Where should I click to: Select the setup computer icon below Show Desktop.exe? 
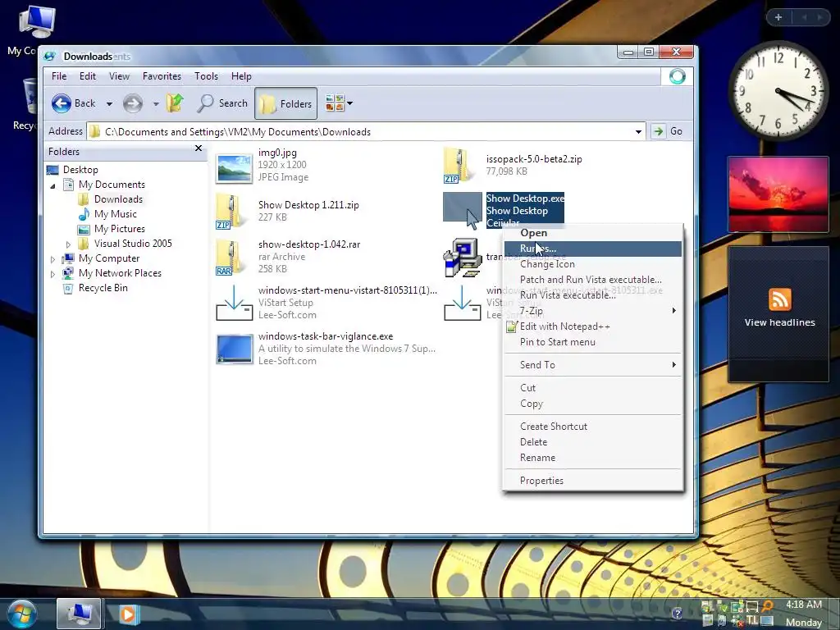(x=463, y=258)
